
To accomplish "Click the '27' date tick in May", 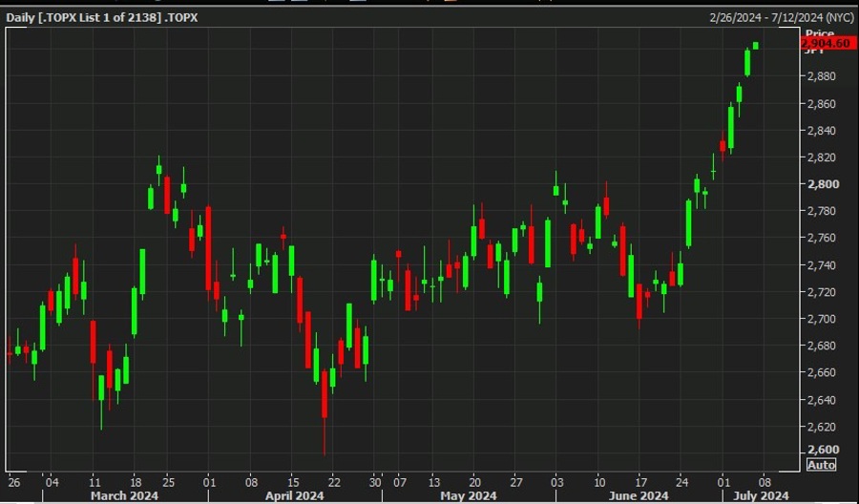I will pyautogui.click(x=516, y=483).
